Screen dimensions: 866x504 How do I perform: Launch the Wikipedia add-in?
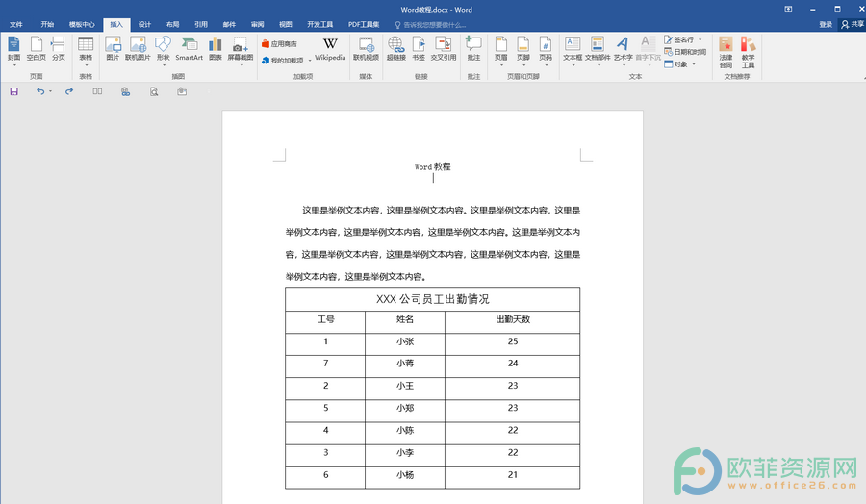tap(330, 49)
